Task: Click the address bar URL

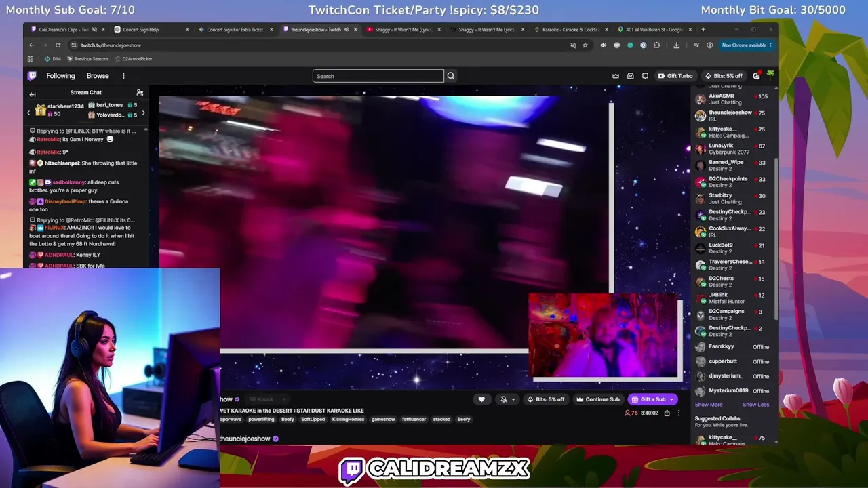Action: [111, 45]
